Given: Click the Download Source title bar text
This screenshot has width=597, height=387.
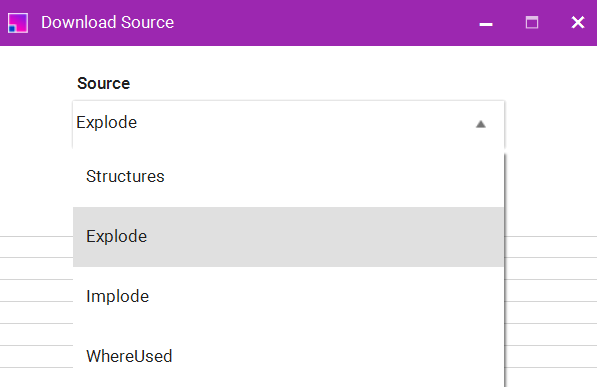Looking at the screenshot, I should click(107, 22).
